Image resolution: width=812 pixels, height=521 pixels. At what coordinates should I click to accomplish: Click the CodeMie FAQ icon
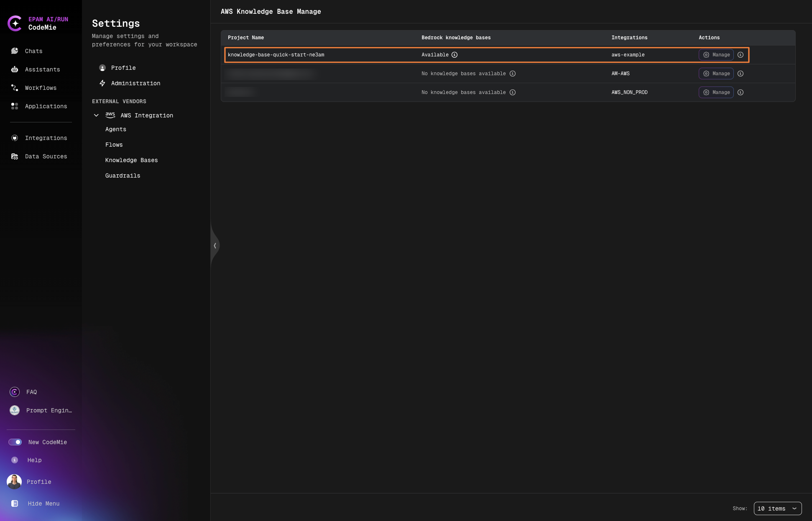pos(14,392)
